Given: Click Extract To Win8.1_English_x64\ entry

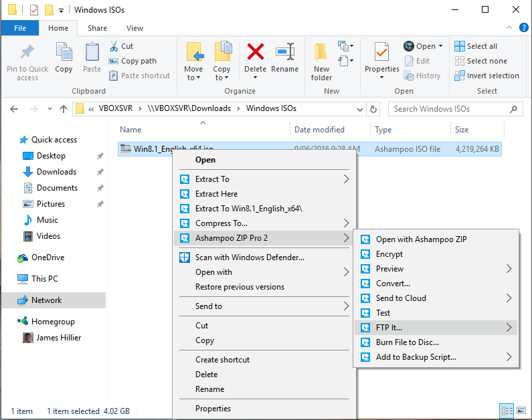Looking at the screenshot, I should pos(249,209).
